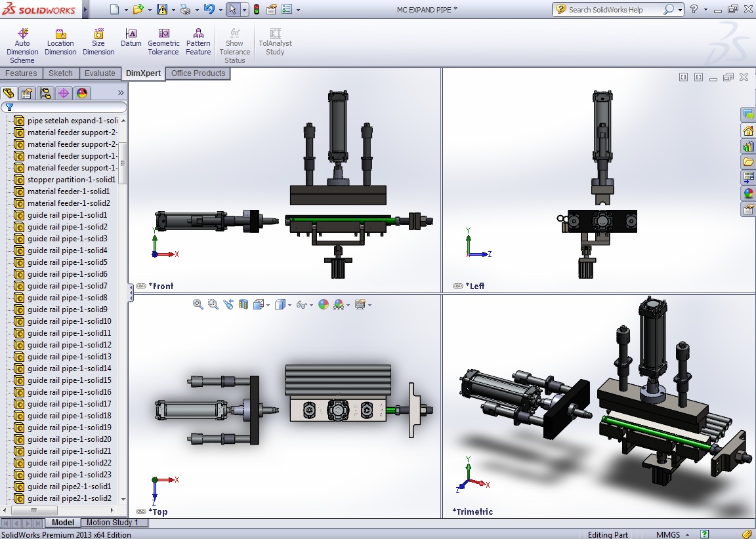Open the DimXpertManager tab in panel

[x=64, y=93]
